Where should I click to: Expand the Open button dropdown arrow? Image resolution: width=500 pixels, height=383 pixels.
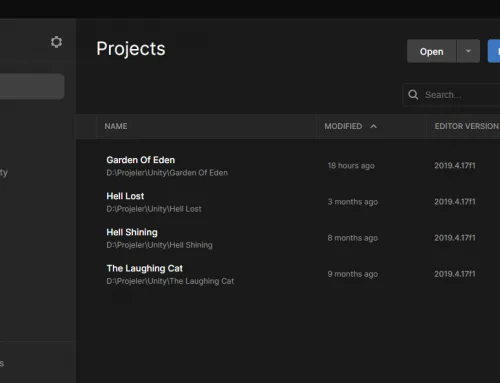point(468,51)
